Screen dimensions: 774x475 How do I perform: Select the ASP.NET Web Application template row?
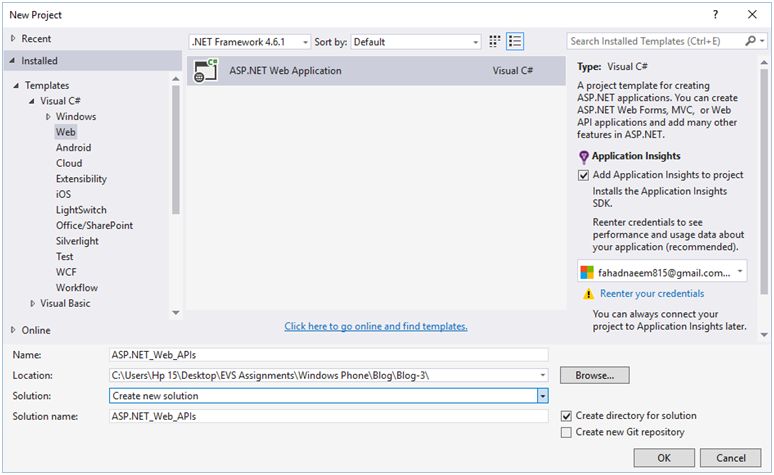click(376, 71)
